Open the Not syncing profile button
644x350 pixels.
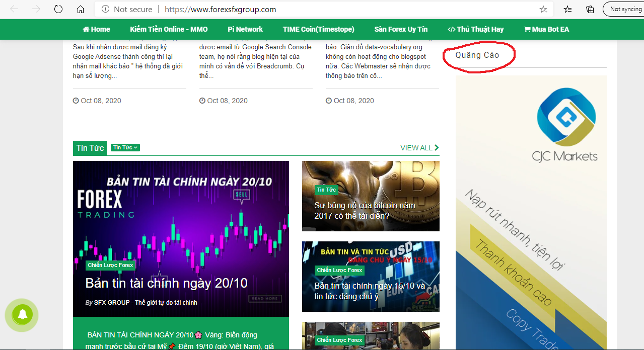click(623, 9)
